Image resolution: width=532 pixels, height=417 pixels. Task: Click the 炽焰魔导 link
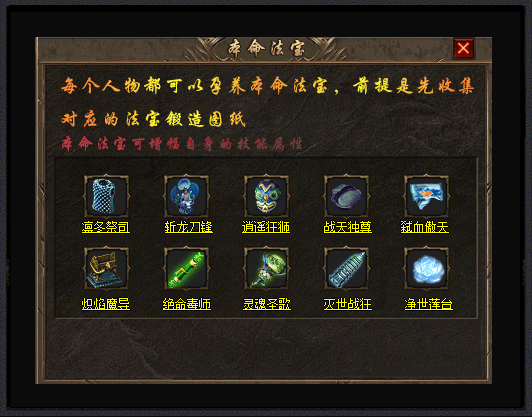click(106, 304)
